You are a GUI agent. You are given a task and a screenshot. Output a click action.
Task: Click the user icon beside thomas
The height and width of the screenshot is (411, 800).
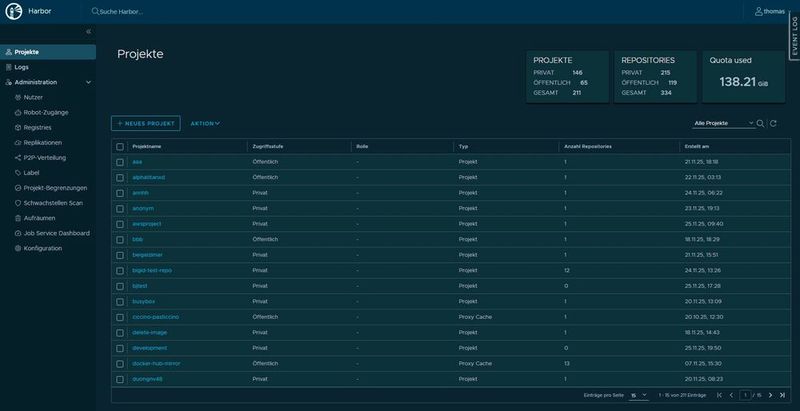point(759,11)
